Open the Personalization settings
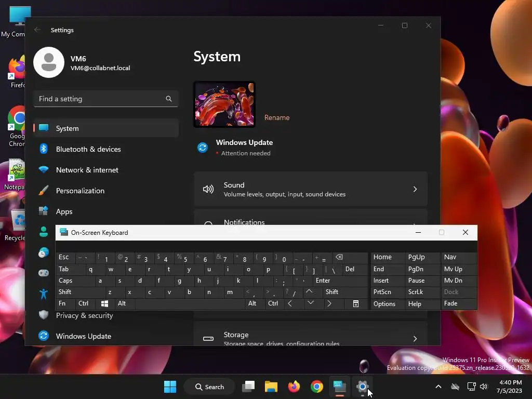 coord(106,191)
